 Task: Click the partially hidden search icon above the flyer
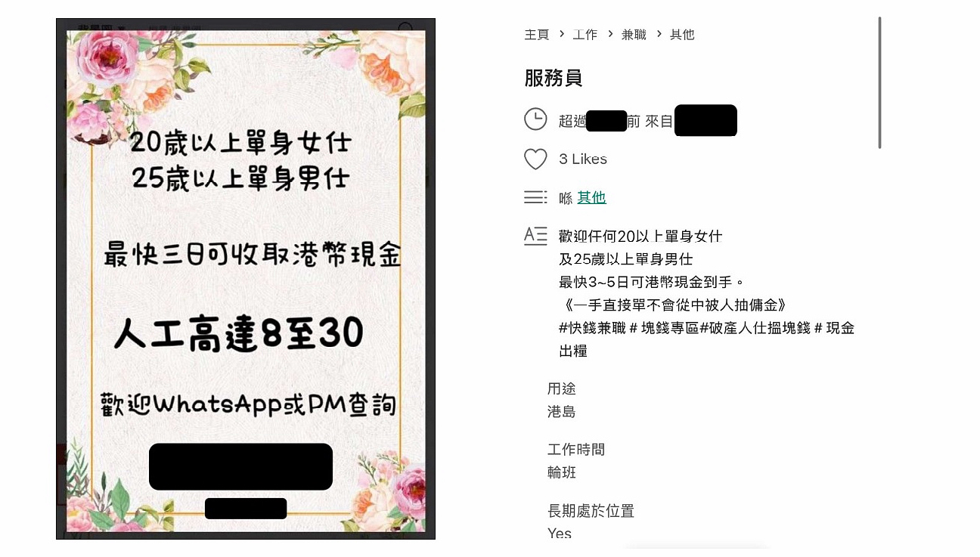pos(406,28)
